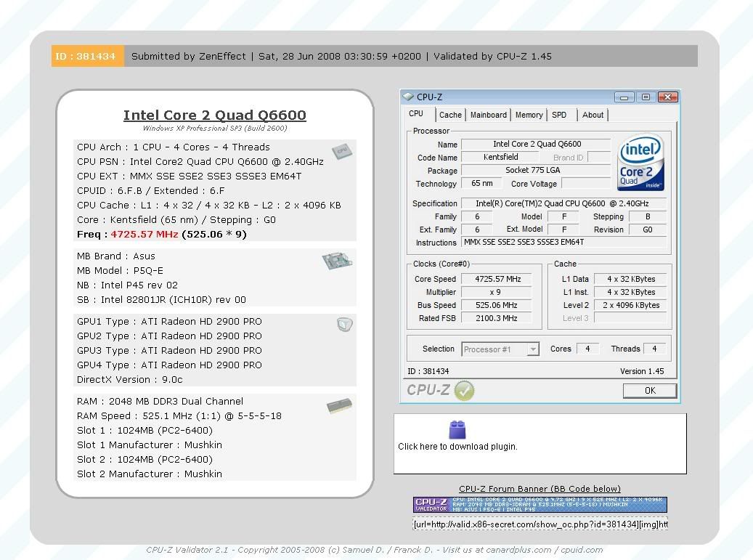Screen dimensions: 753x560
Task: Click the 'DirectX Version : 9.0c' line
Action: (130, 379)
